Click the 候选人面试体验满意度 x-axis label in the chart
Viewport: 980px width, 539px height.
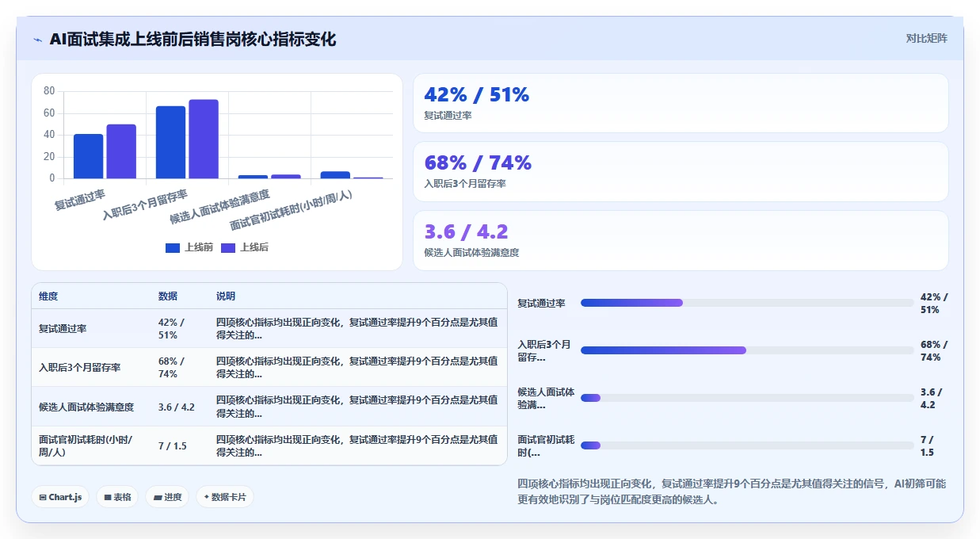219,207
